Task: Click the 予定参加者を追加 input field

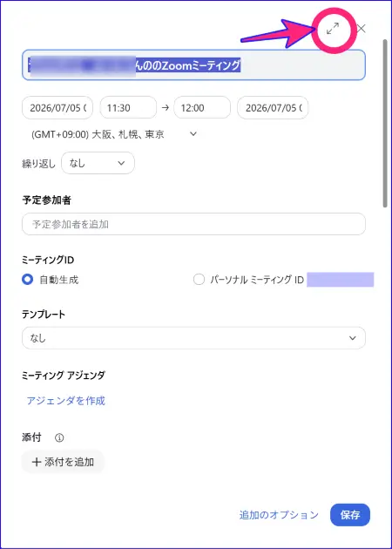Action: [193, 224]
